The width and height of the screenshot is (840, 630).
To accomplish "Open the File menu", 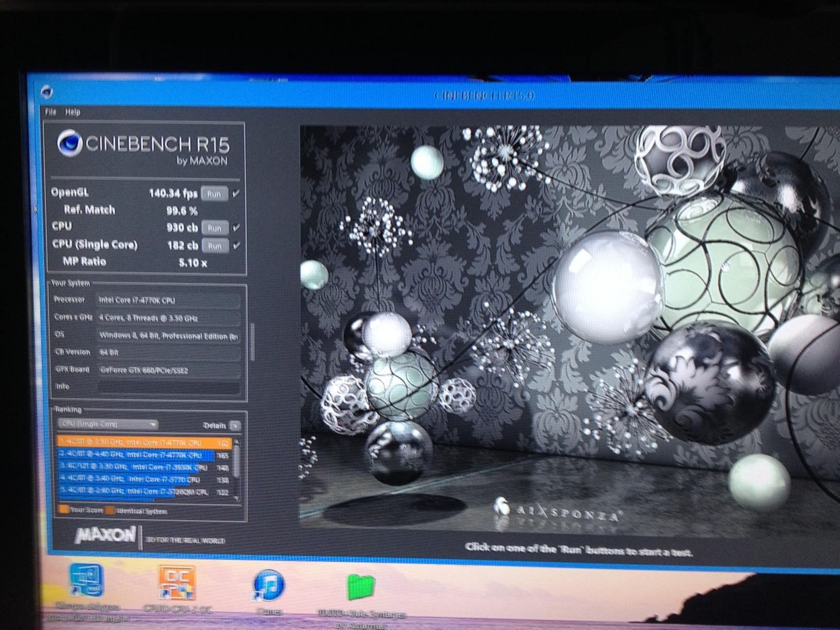I will tap(50, 112).
